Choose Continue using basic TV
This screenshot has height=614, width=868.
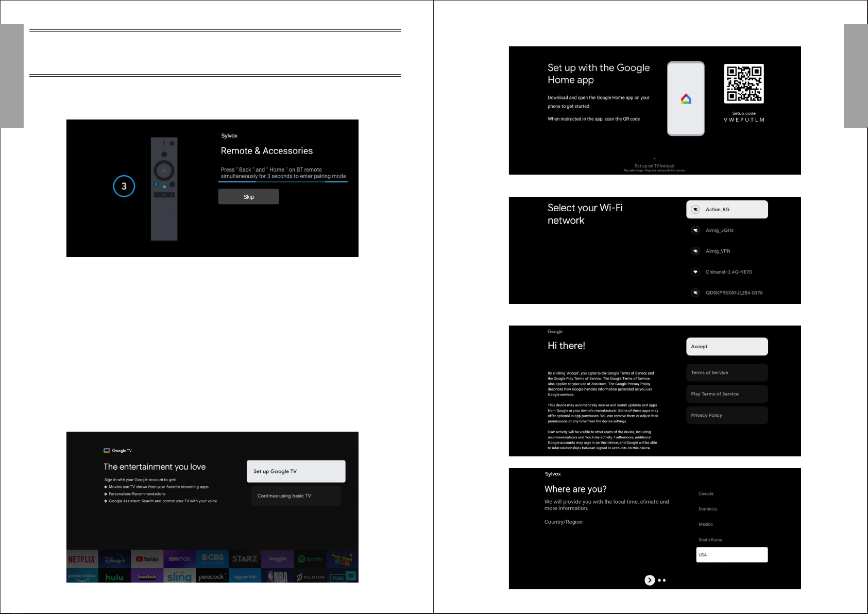pos(296,496)
